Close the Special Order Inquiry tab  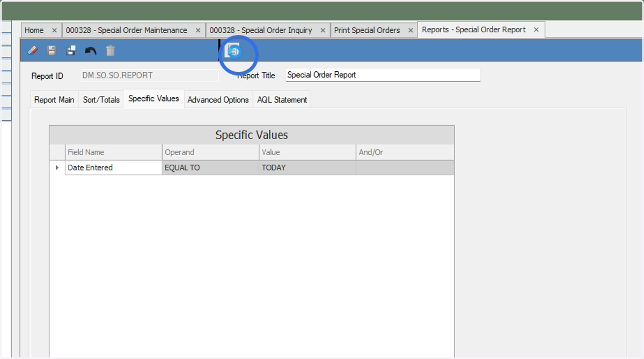pos(323,31)
